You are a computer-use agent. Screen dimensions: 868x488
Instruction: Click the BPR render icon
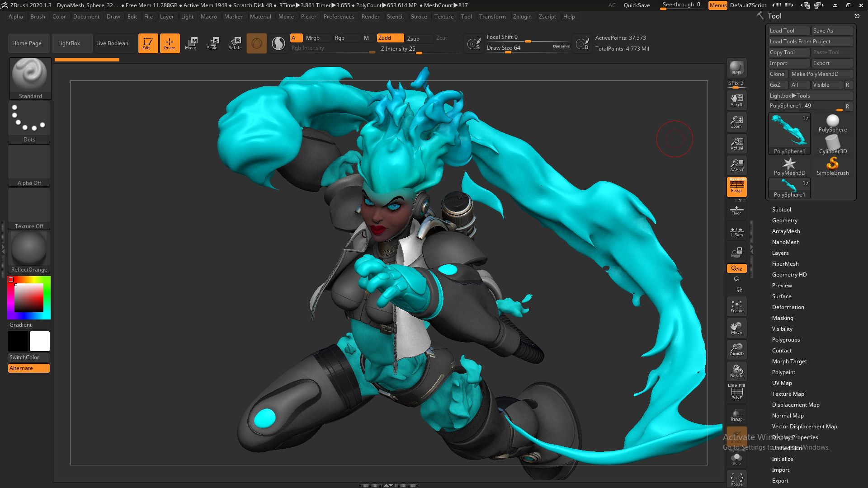[x=736, y=68]
